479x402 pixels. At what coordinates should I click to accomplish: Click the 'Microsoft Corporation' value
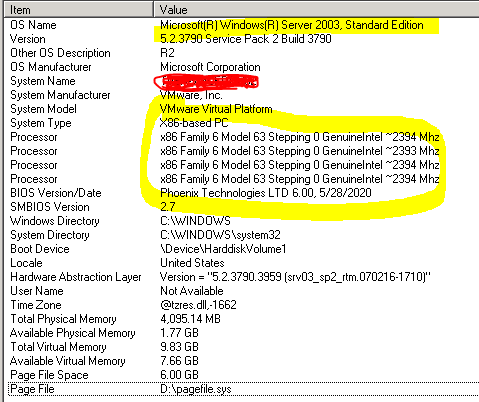pyautogui.click(x=210, y=67)
